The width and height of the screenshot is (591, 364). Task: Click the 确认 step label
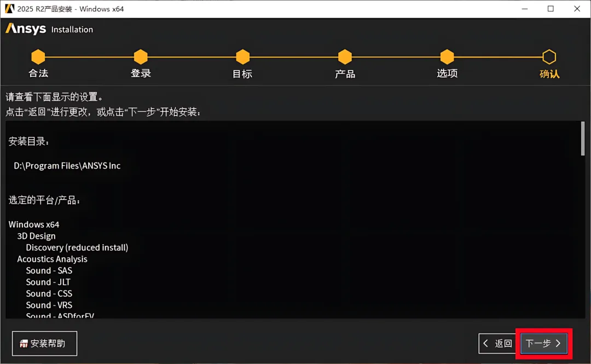[x=549, y=74]
